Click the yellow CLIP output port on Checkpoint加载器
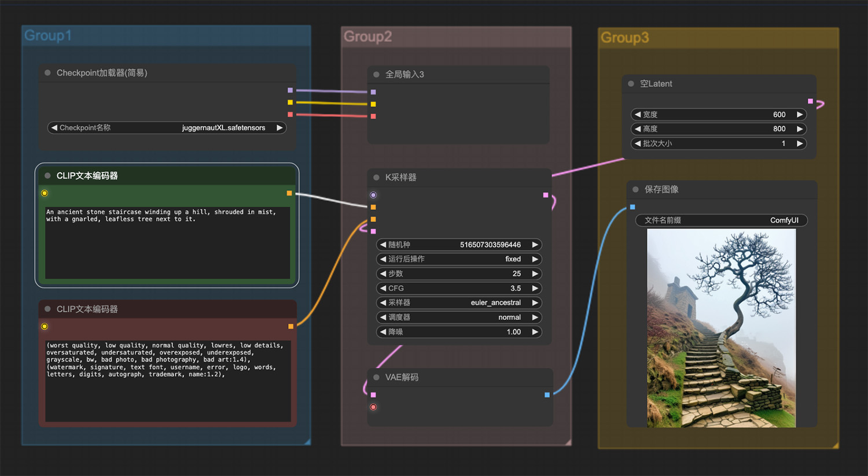This screenshot has height=476, width=868. 290,102
